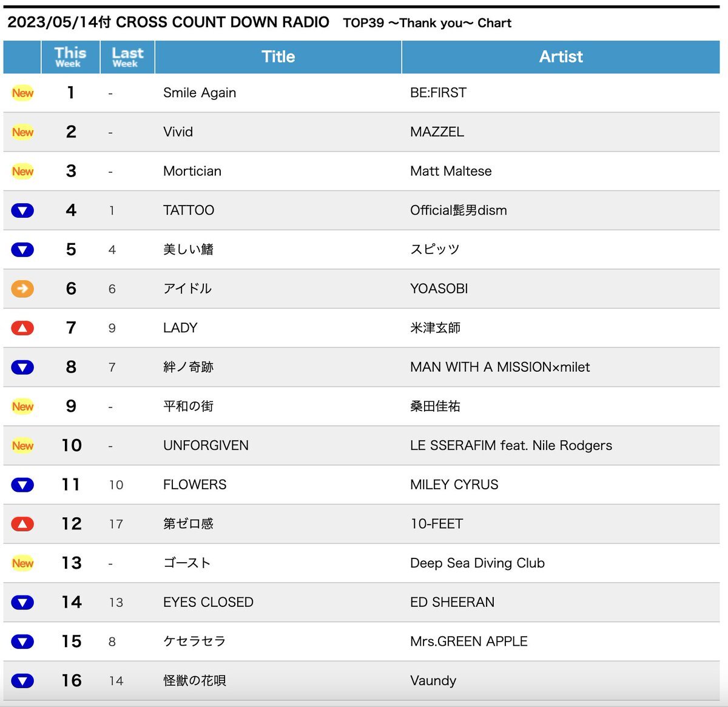Click the song title TATTOO
This screenshot has width=728, height=707.
point(189,210)
